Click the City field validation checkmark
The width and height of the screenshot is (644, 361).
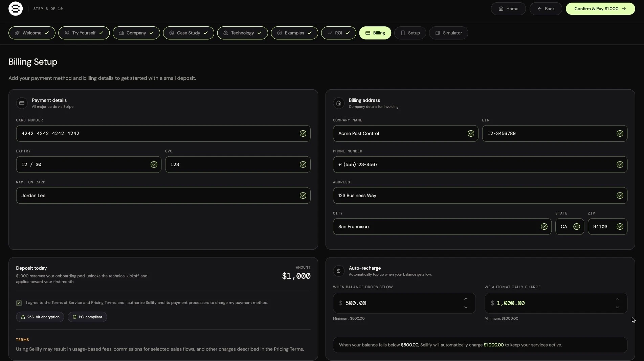tap(544, 227)
